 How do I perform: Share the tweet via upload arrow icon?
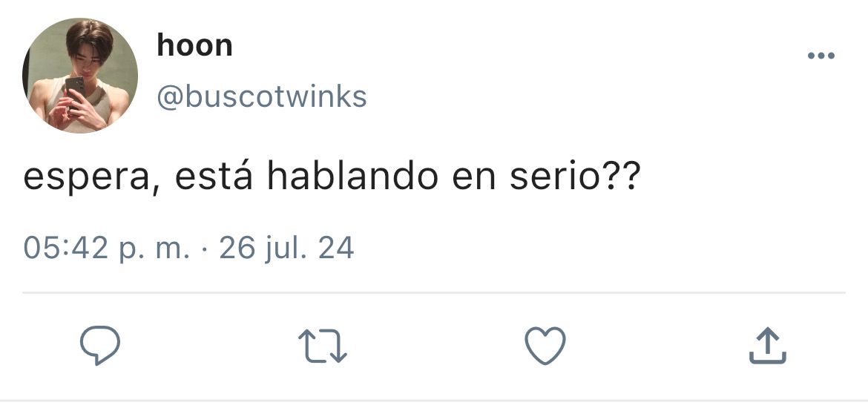(768, 345)
